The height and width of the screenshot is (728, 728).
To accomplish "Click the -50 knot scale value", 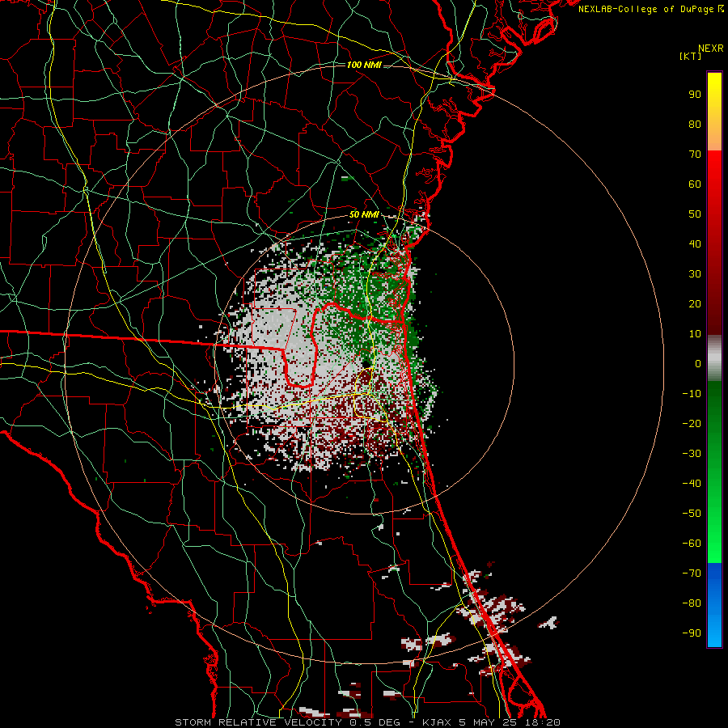I will 692,514.
